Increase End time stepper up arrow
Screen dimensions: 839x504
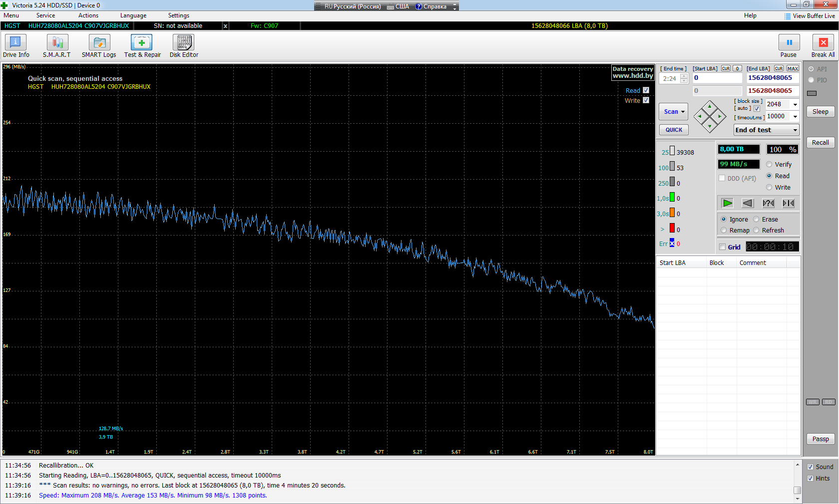[x=684, y=76]
